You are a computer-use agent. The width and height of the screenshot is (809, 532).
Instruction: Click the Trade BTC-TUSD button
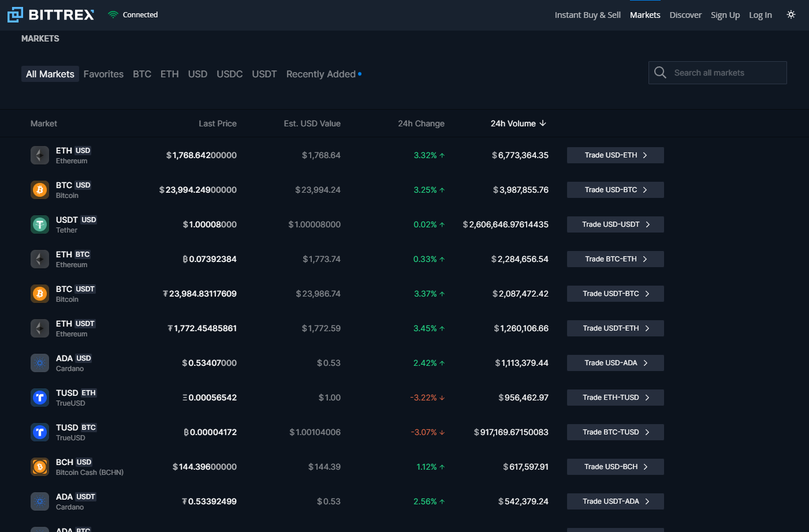616,432
